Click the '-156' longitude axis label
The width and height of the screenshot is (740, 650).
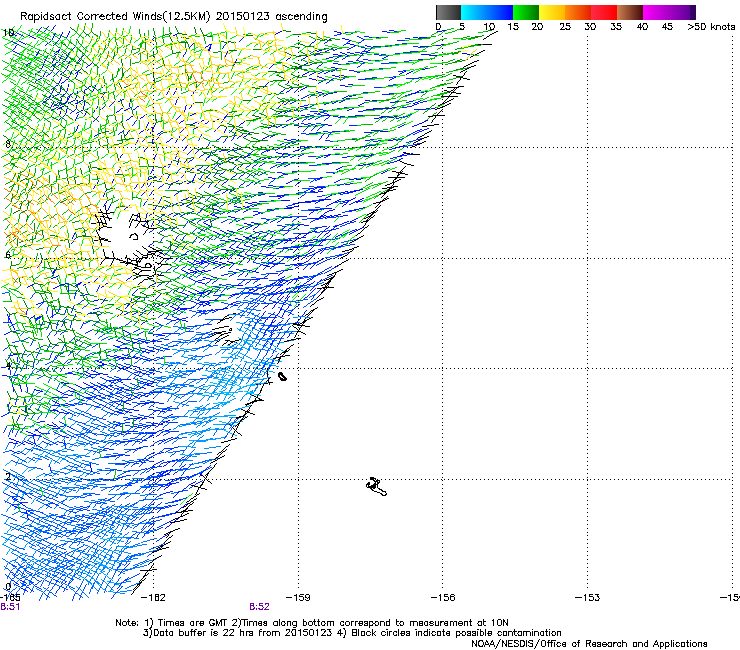tap(443, 598)
